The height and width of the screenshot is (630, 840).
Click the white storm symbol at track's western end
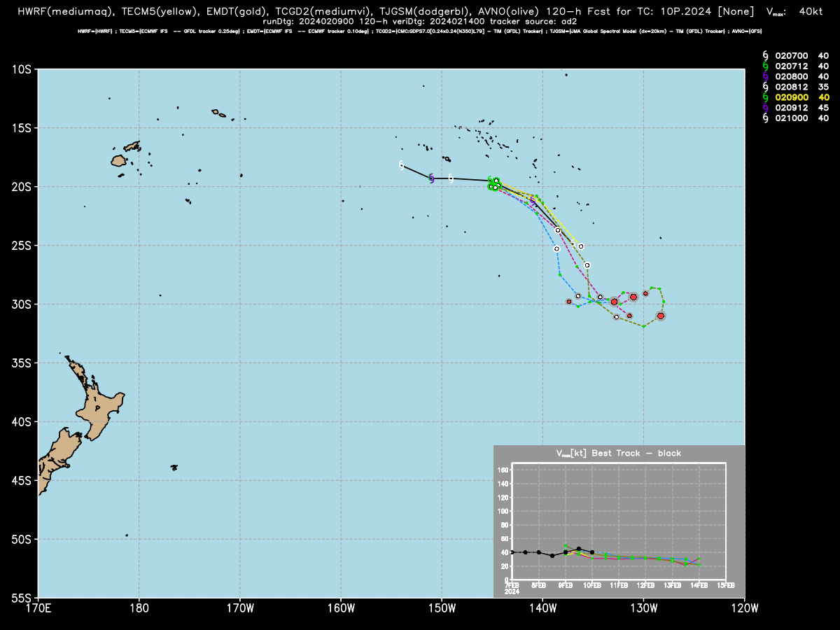tap(401, 165)
